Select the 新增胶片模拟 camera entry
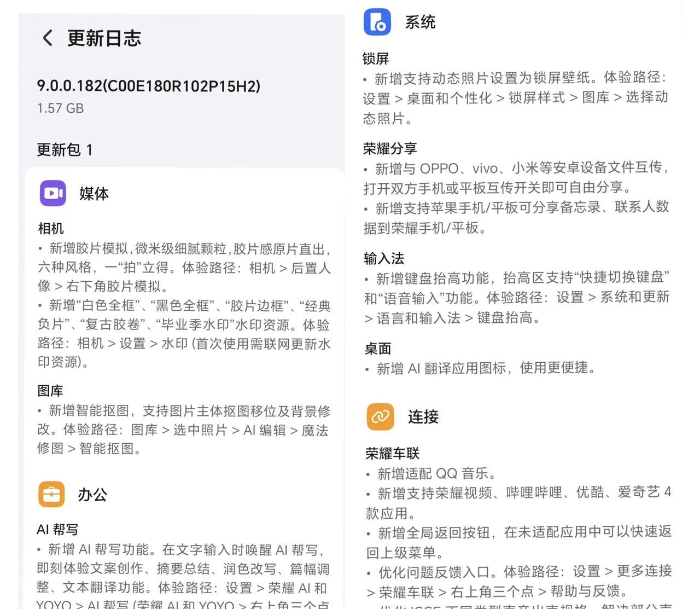Viewport: 700px width, 609px height. (184, 268)
